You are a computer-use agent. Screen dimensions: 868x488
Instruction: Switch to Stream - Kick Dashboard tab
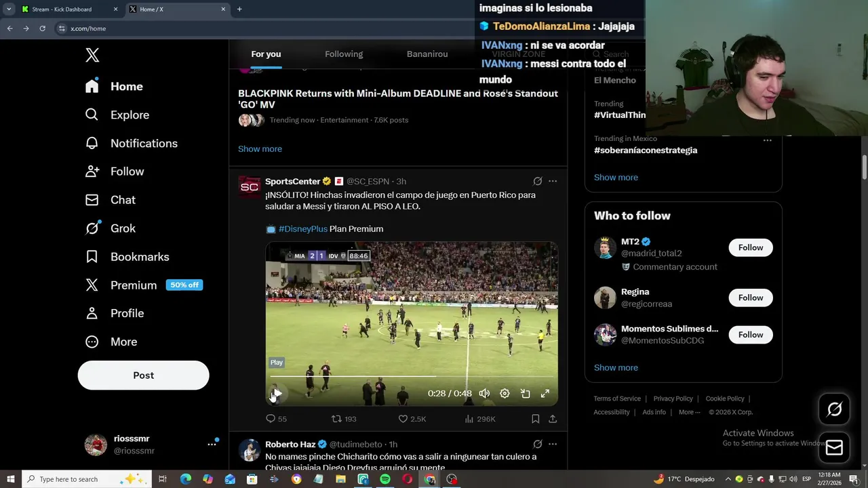[x=62, y=9]
